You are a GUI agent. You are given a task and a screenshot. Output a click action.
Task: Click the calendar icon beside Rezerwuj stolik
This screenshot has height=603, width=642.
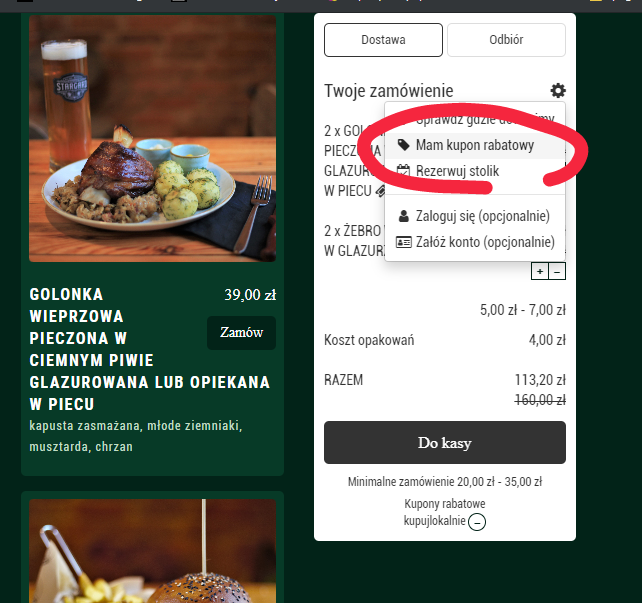[403, 171]
